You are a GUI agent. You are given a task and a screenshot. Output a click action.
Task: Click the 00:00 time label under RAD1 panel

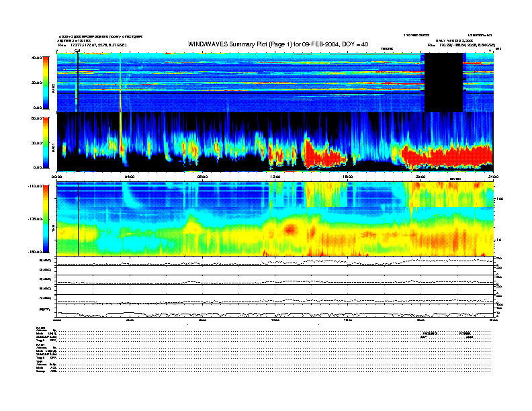(x=58, y=176)
